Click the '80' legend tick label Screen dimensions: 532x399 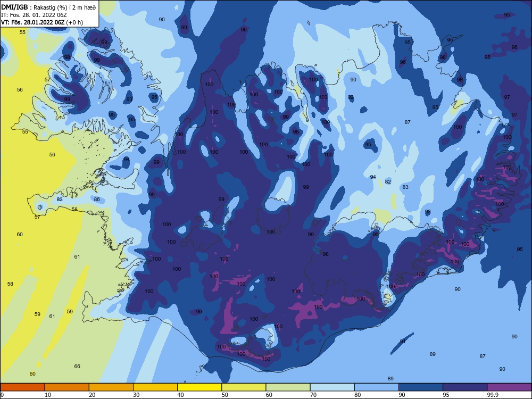pyautogui.click(x=358, y=395)
